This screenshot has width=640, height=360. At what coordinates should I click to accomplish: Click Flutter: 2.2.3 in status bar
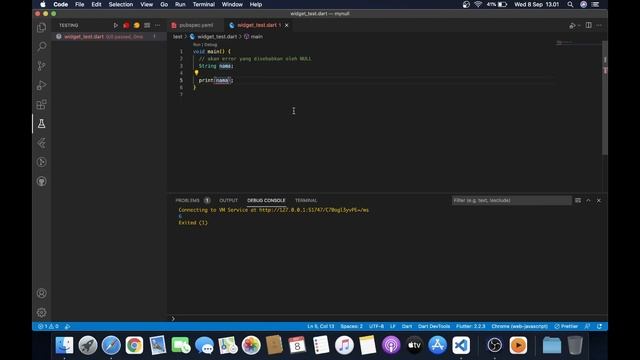[471, 327]
